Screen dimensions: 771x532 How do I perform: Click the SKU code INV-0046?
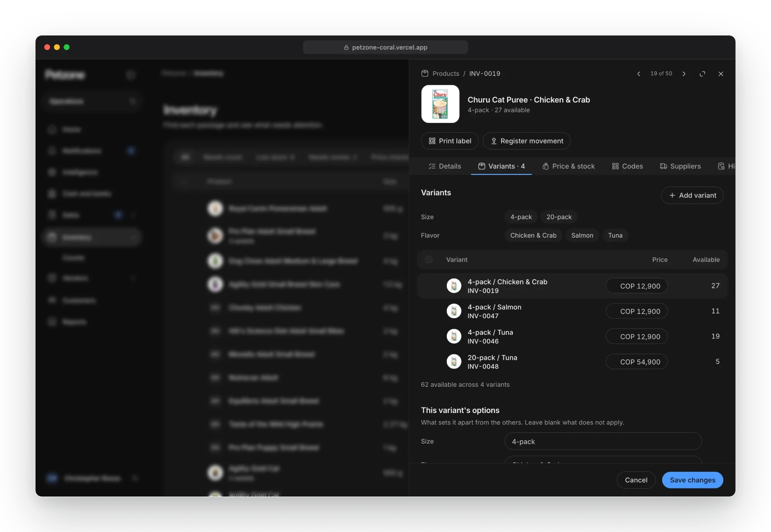[x=483, y=341]
